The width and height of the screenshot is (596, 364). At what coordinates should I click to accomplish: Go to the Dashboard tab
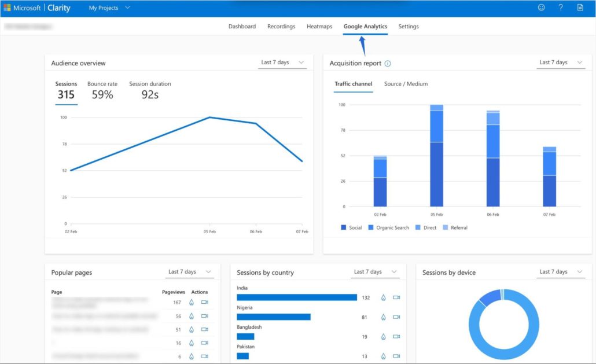click(x=242, y=26)
